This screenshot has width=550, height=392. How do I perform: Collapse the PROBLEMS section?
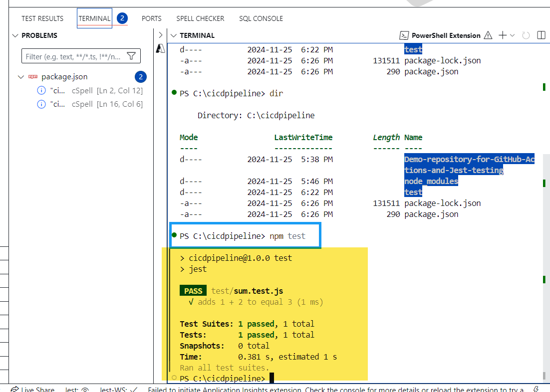(15, 35)
